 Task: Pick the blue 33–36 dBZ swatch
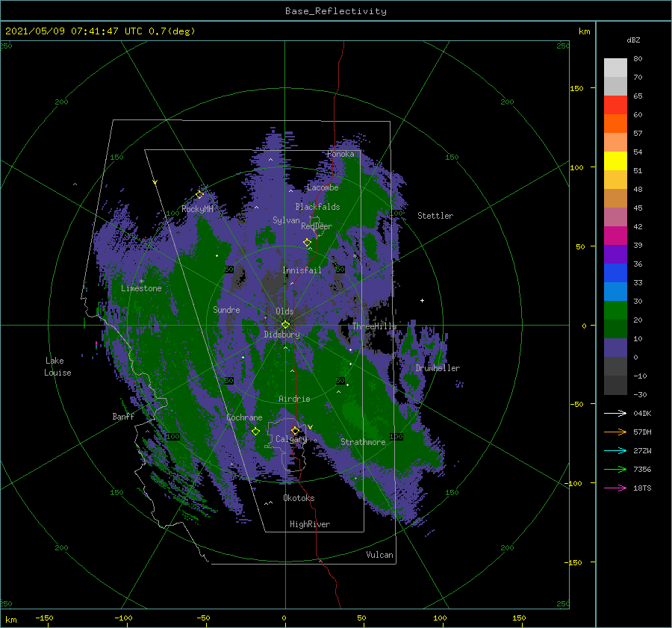point(615,273)
